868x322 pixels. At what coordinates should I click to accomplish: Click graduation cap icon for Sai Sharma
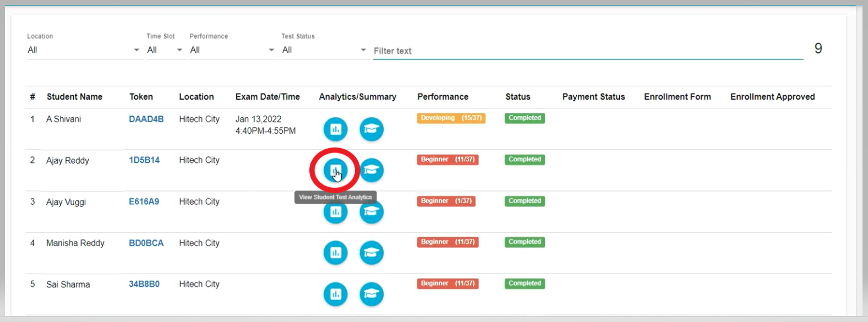[x=372, y=294]
